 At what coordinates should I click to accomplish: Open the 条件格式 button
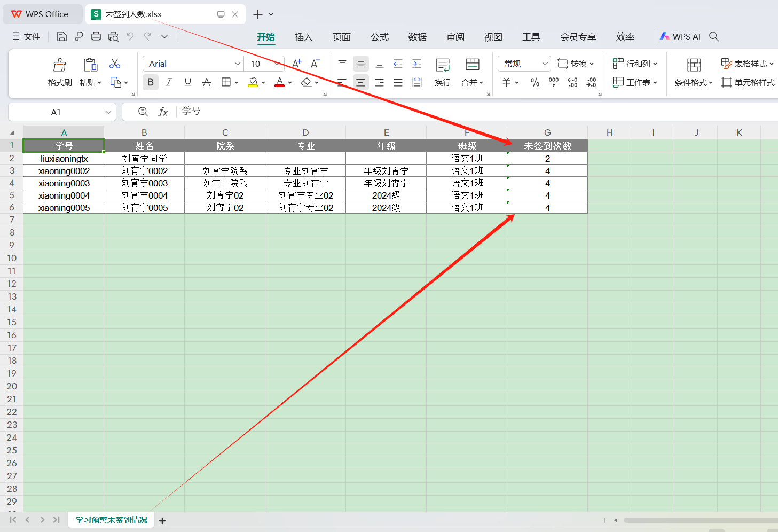(694, 82)
